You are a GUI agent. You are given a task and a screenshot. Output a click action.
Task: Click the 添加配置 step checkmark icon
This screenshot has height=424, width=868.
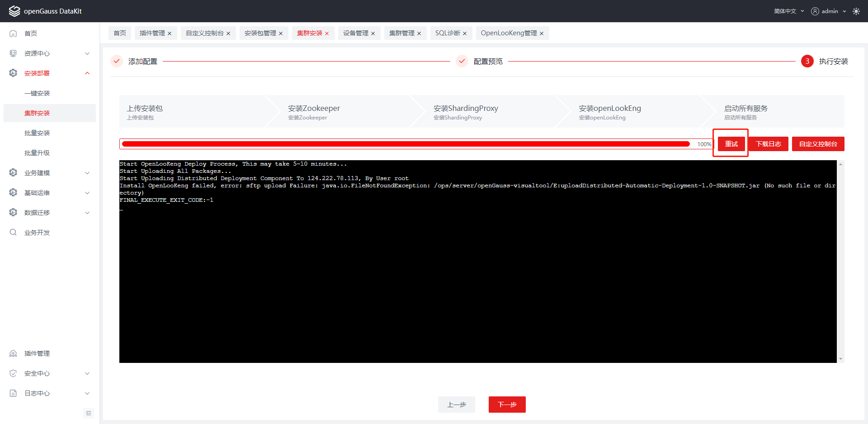117,61
